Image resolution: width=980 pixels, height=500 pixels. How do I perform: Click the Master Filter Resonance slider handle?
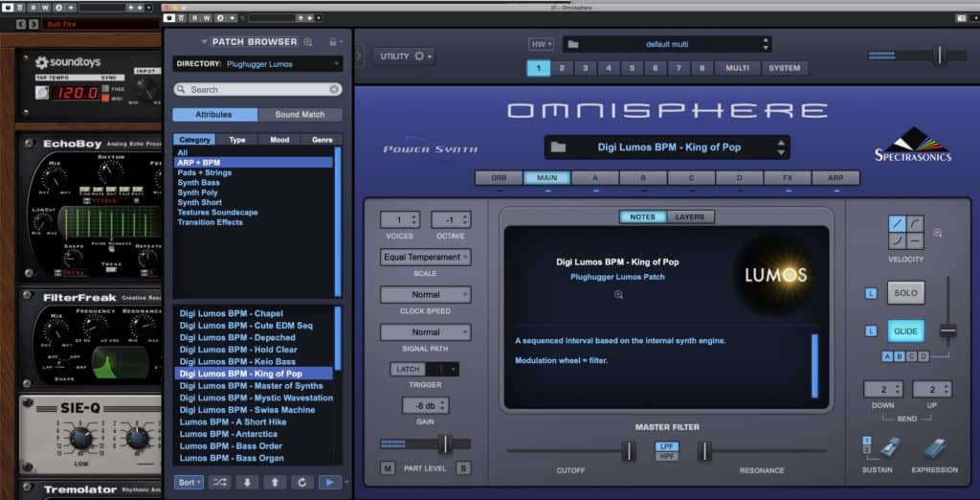(x=704, y=450)
